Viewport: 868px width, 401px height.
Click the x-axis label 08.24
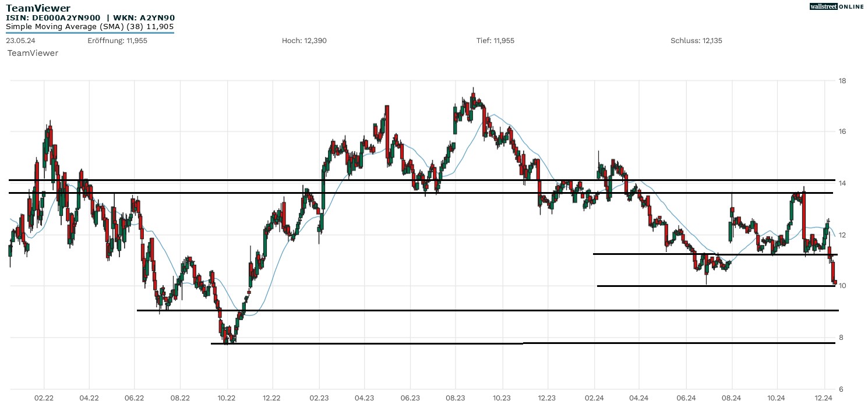tap(732, 398)
